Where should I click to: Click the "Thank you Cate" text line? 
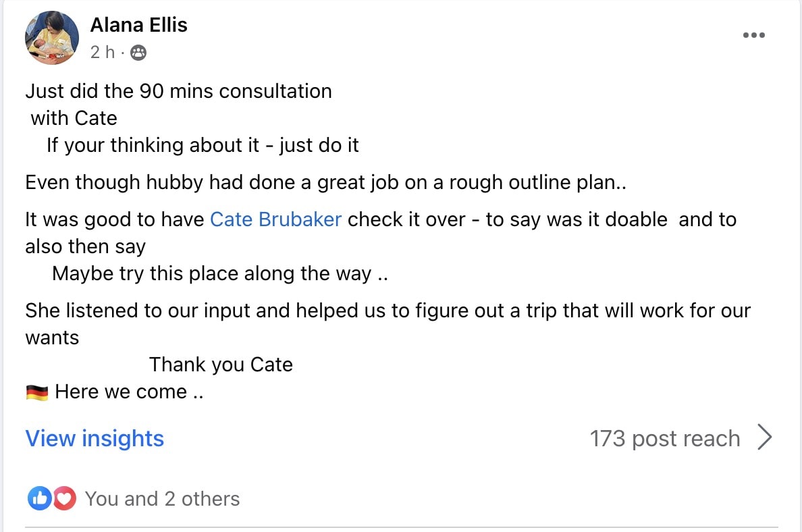point(221,365)
